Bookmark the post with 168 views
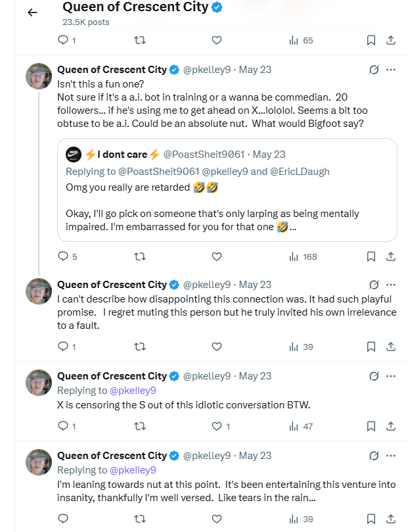The height and width of the screenshot is (532, 408). [371, 256]
